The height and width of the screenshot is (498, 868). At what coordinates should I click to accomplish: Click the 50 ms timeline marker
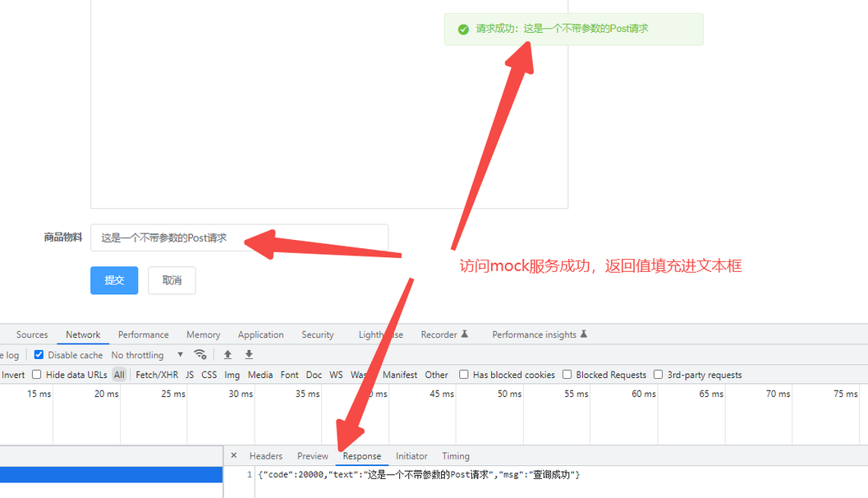pos(509,394)
